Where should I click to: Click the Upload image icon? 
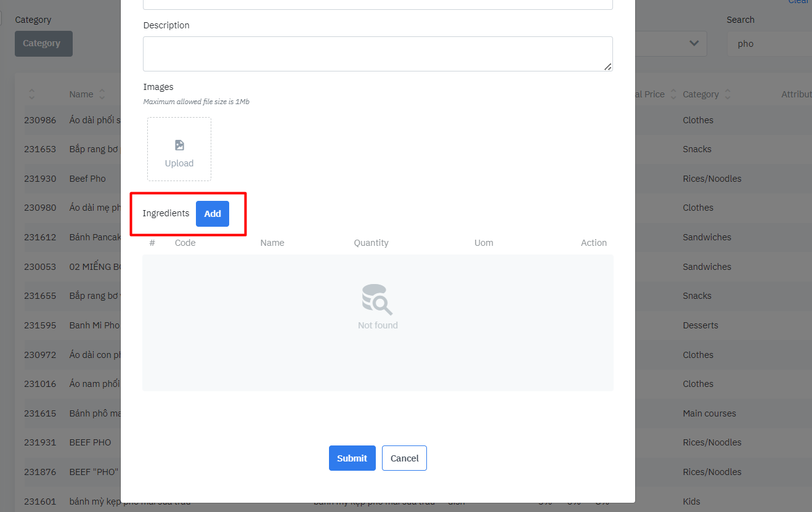tap(179, 145)
